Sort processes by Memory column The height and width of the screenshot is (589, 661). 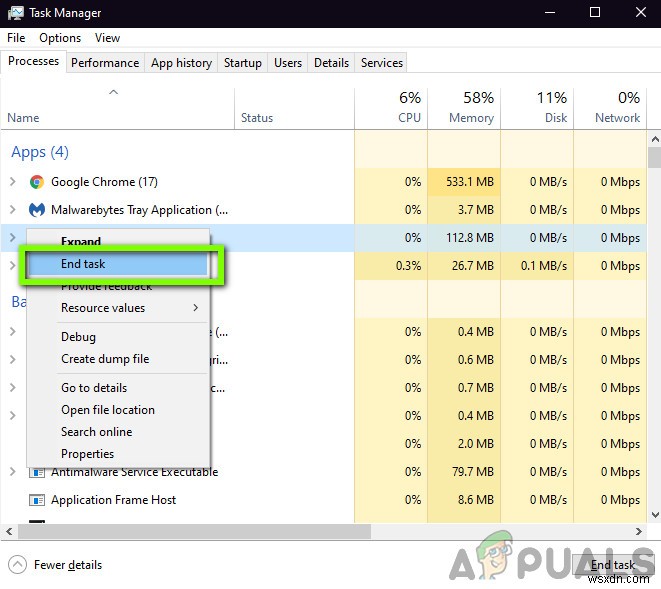464,108
